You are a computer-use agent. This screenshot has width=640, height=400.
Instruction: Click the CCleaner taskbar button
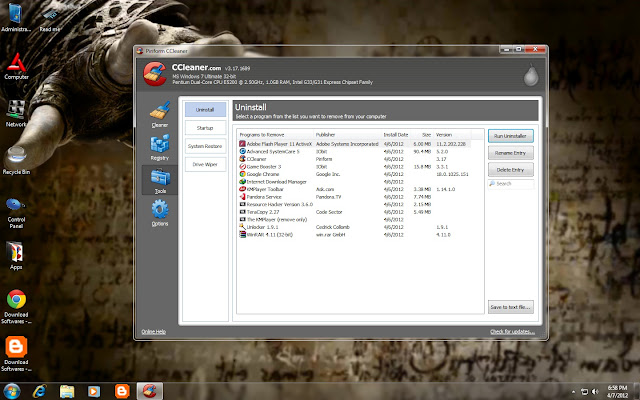[x=149, y=391]
